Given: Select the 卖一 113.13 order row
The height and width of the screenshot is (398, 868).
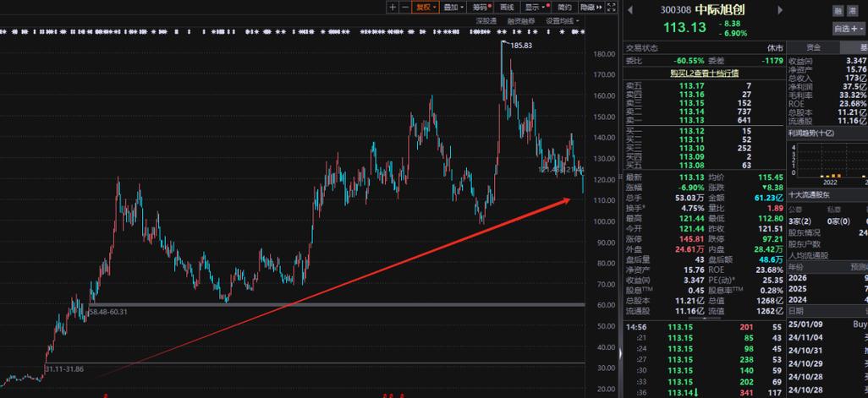Looking at the screenshot, I should coord(704,121).
